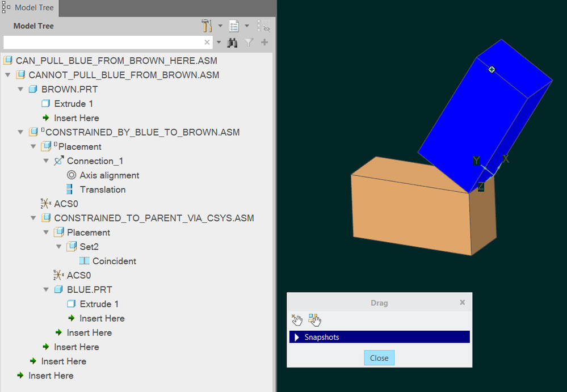Click the plus add-filter icon

pos(264,43)
